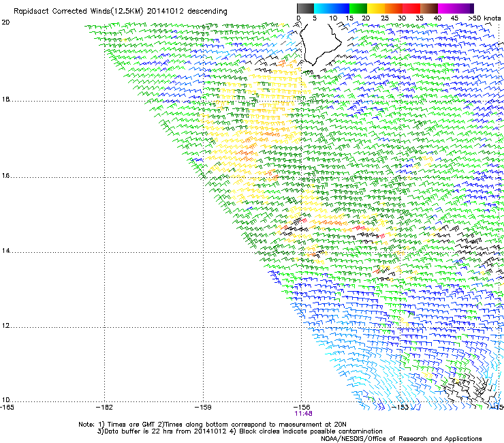Click the brown 35-40 knots legend segment

click(429, 8)
